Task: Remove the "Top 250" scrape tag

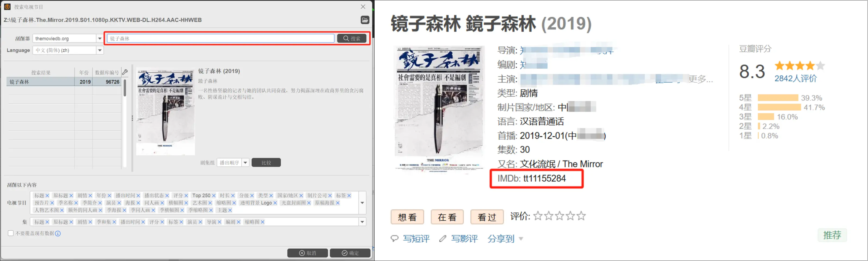Action: (213, 195)
